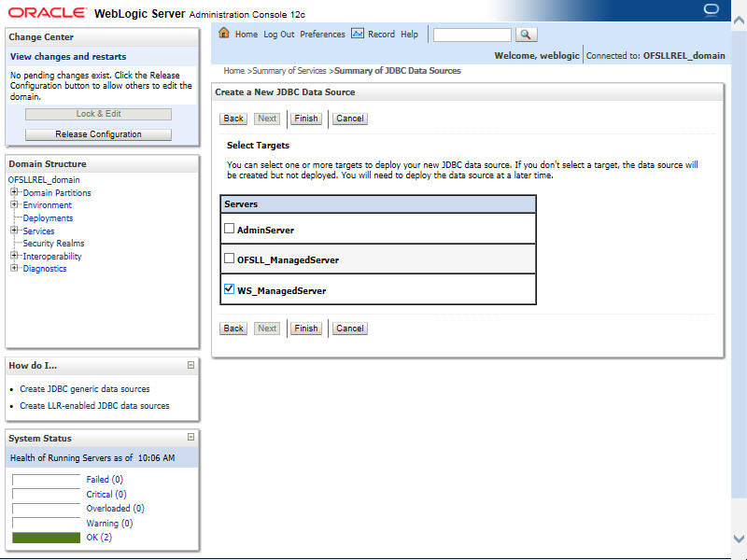Click the scrollbar down arrow
This screenshot has width=747, height=560.
tap(739, 539)
